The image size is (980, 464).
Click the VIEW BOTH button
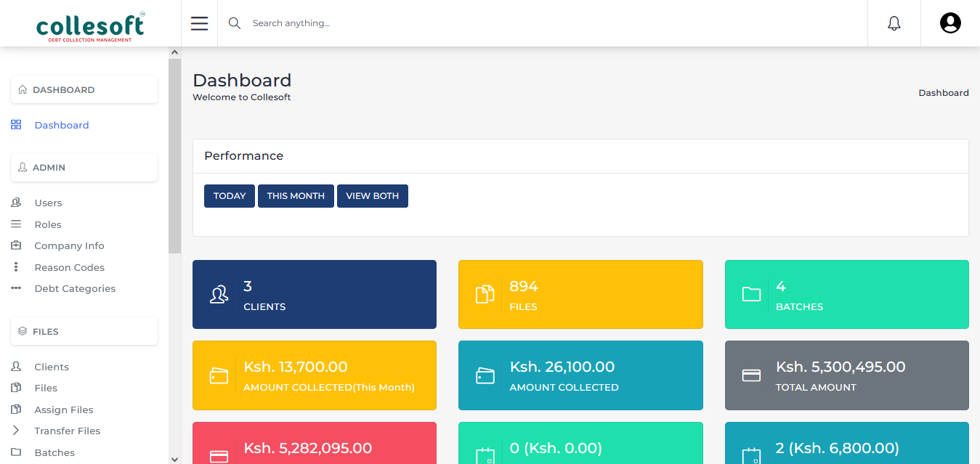pyautogui.click(x=372, y=196)
